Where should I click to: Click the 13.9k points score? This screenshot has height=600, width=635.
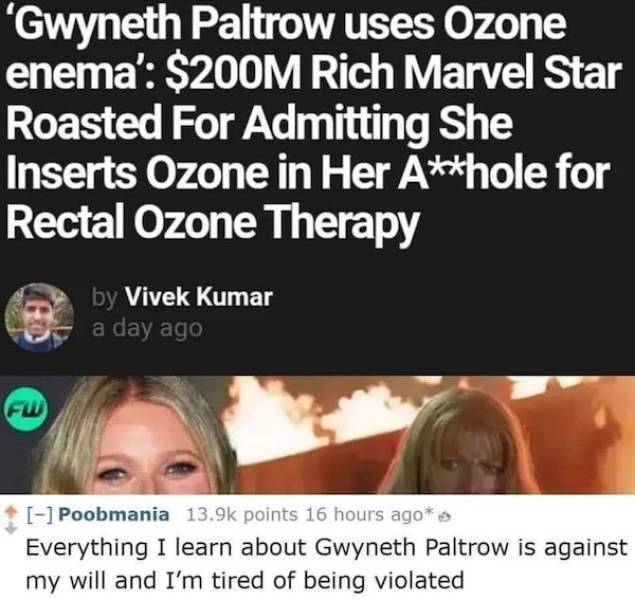point(243,515)
